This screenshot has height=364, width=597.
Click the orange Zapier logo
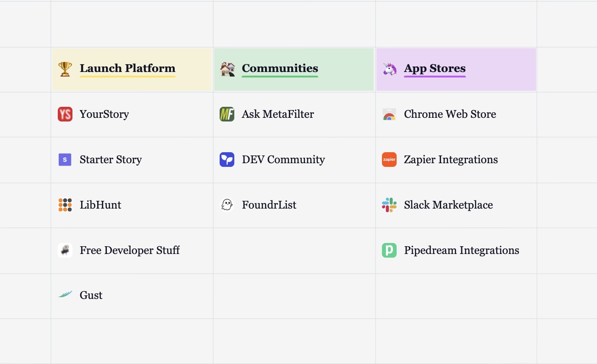[x=389, y=160]
